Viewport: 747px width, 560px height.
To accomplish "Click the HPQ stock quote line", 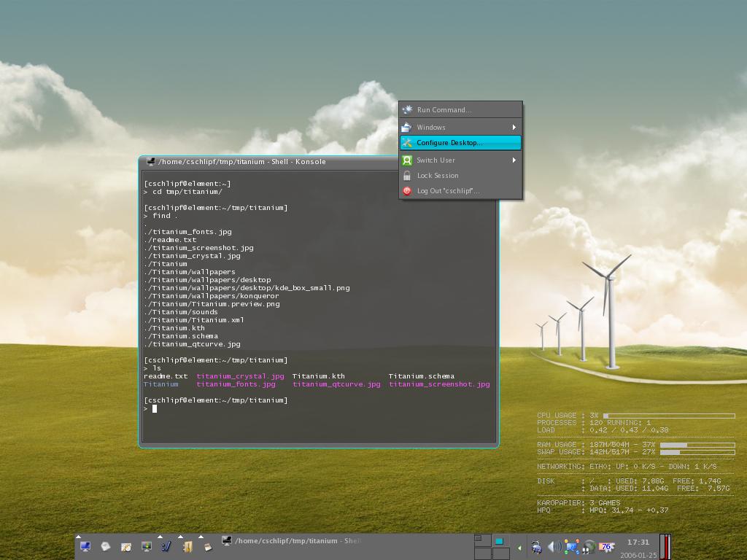I will [x=603, y=510].
